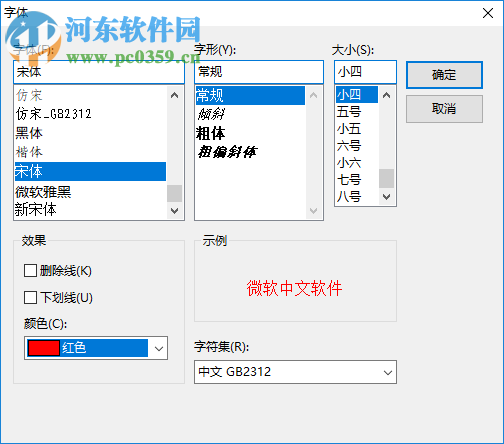This screenshot has width=504, height=444.
Task: Select the highlighted 宋体 in the font list
Action: click(x=90, y=171)
